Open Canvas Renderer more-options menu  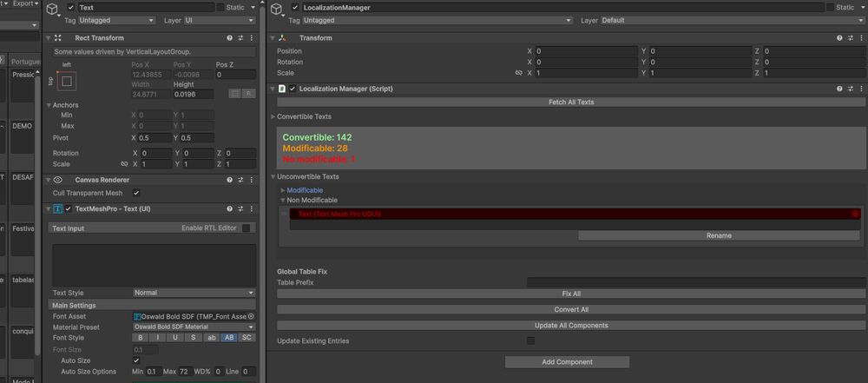[x=252, y=180]
